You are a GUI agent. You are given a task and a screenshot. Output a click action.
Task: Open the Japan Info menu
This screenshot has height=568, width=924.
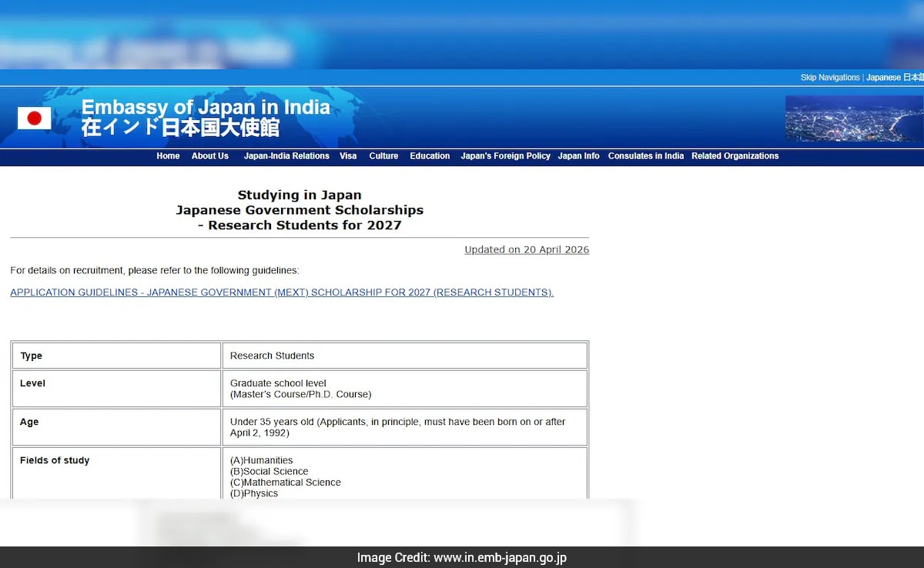[x=579, y=156]
